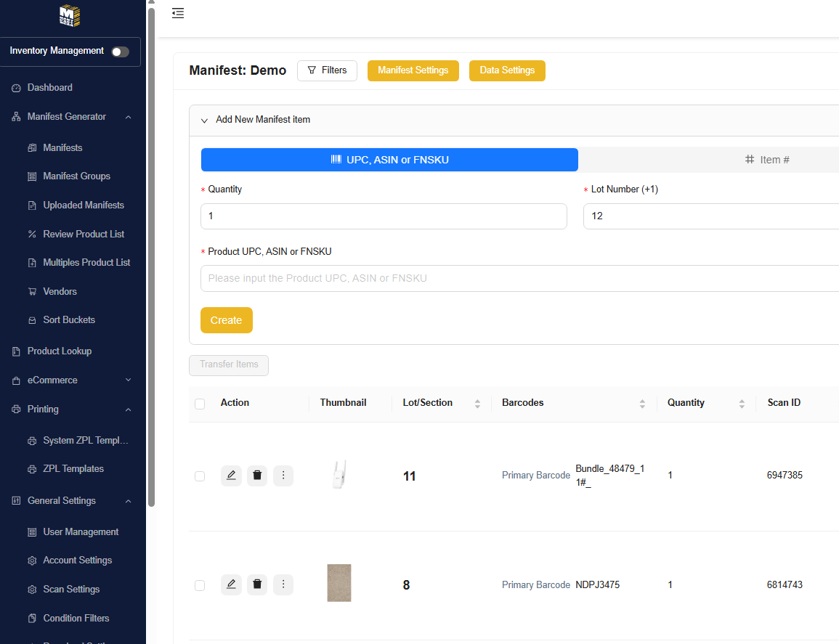The width and height of the screenshot is (839, 644).
Task: Open Uploaded Manifests in the sidebar
Action: pyautogui.click(x=83, y=205)
